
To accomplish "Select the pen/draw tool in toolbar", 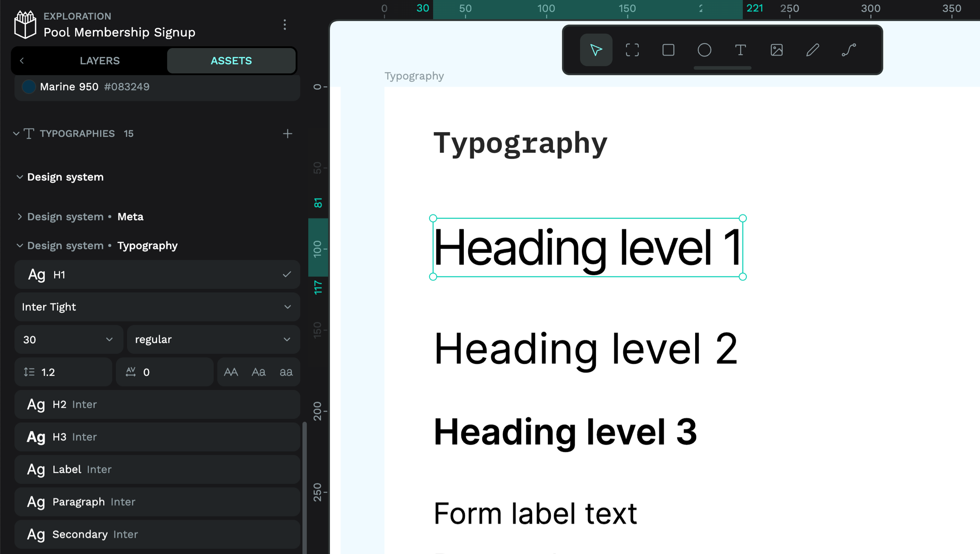I will (x=814, y=50).
